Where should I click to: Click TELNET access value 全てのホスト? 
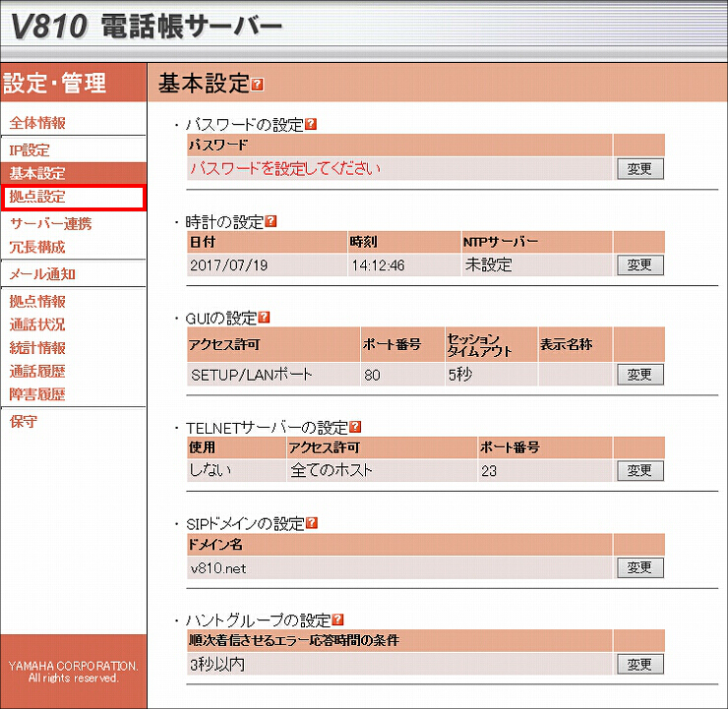pyautogui.click(x=332, y=470)
